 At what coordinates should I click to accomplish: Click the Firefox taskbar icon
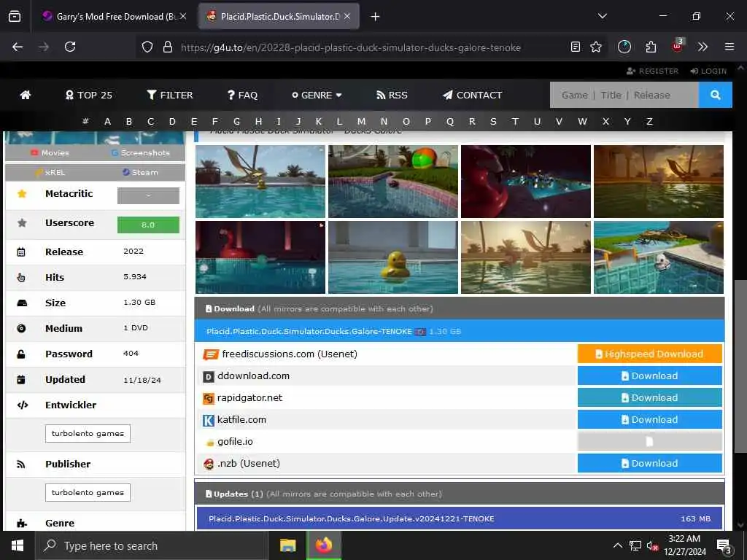(x=324, y=545)
